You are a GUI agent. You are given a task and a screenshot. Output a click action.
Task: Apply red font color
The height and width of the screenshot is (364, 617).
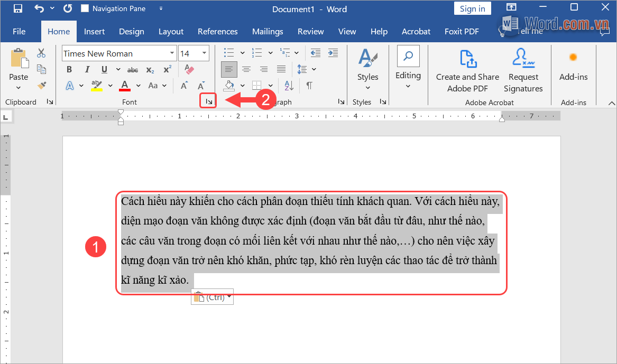coord(125,86)
